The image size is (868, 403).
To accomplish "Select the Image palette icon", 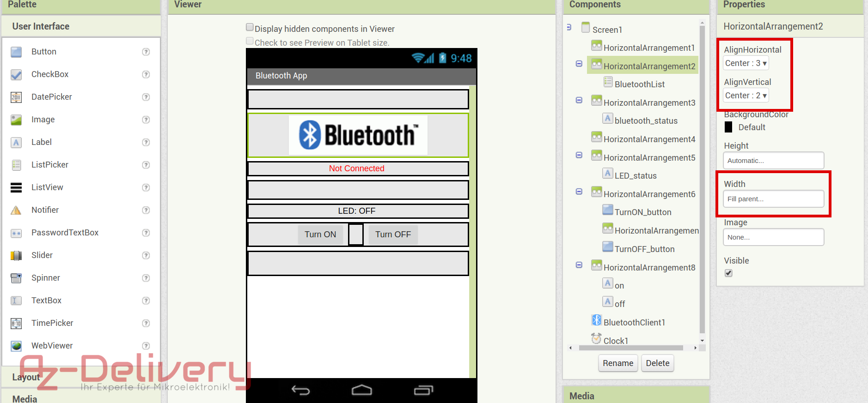I will 16,120.
